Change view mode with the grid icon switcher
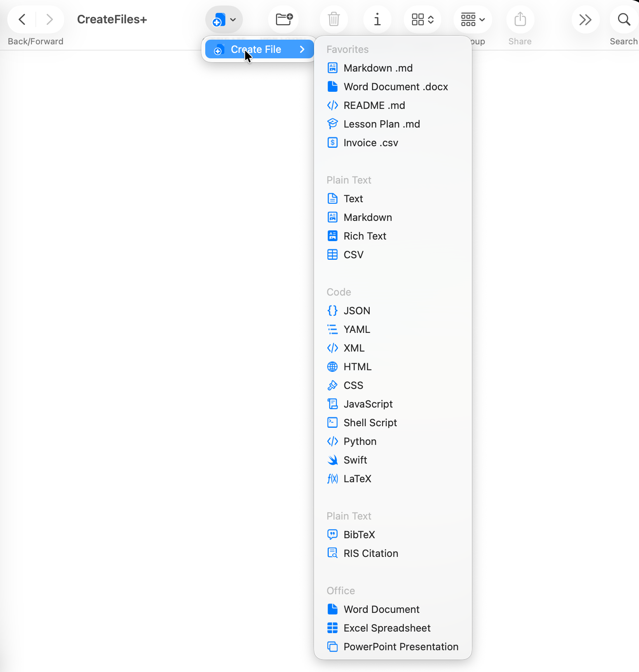This screenshot has height=672, width=639. tap(423, 19)
